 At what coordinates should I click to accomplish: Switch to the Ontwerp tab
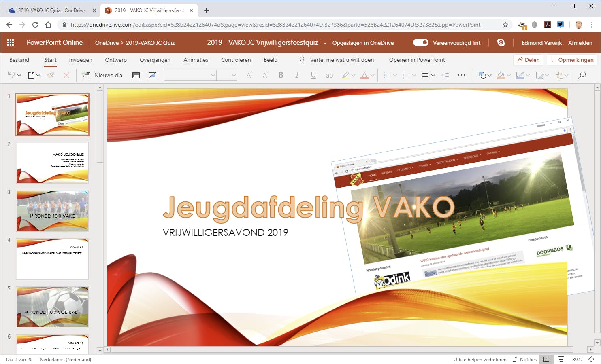tap(116, 60)
